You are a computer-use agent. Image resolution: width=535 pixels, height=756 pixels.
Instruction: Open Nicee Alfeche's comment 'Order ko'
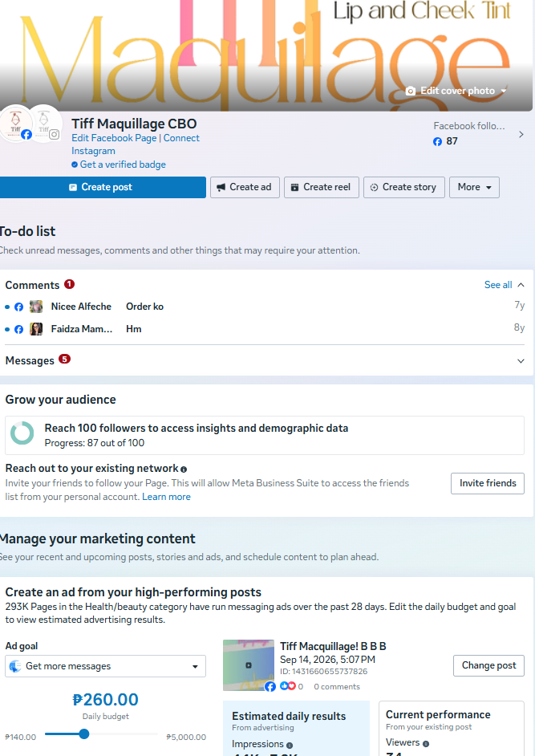click(x=265, y=307)
